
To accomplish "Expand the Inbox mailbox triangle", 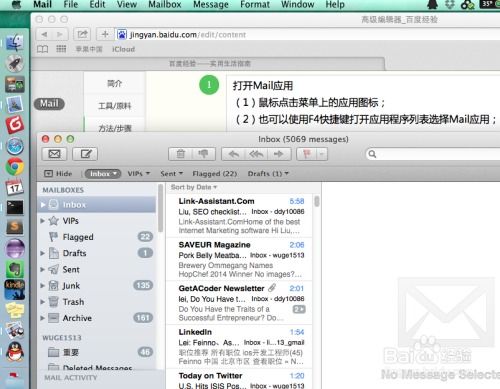I will [x=43, y=205].
